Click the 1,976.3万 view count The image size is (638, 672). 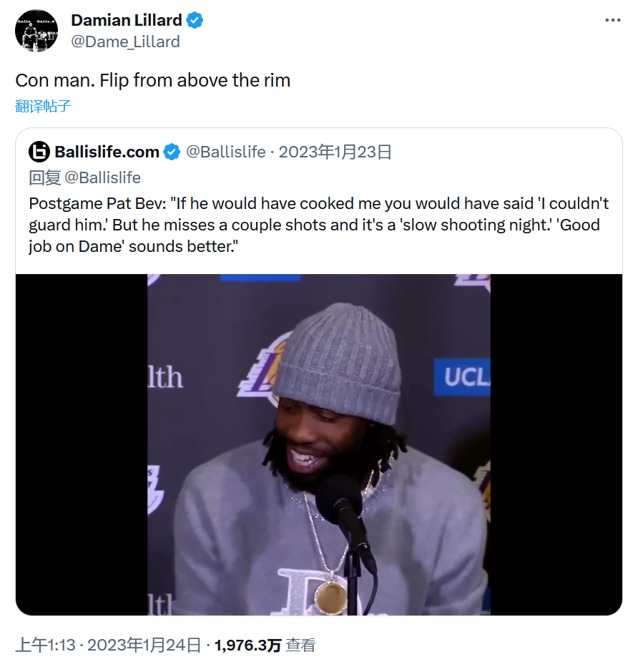click(247, 646)
